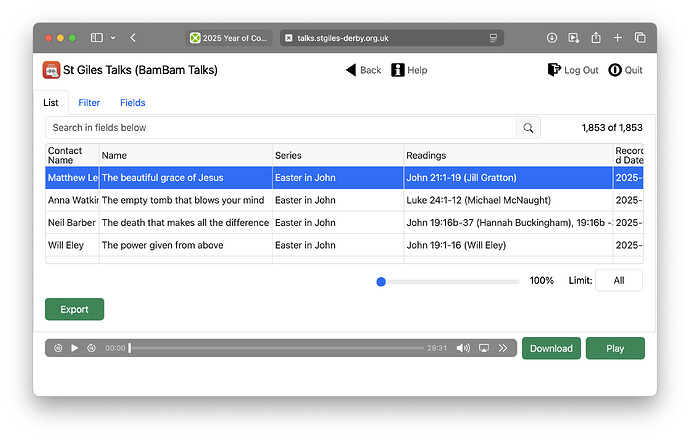Open AirPlay options in audio player
Screen dimensions: 690x439
click(484, 348)
